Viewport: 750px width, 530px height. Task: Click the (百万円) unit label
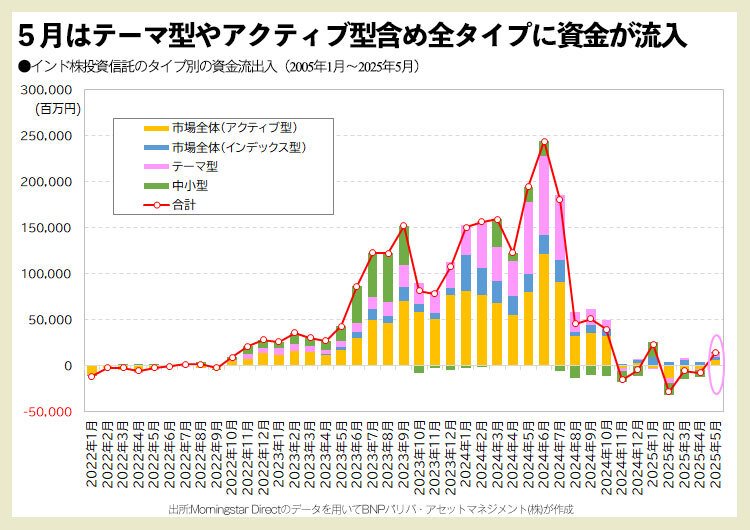[58, 109]
